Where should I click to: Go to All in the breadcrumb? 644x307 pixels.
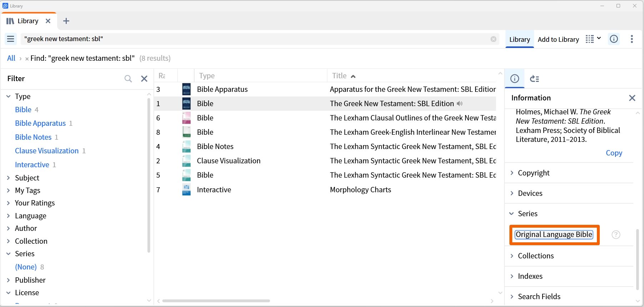coord(11,58)
